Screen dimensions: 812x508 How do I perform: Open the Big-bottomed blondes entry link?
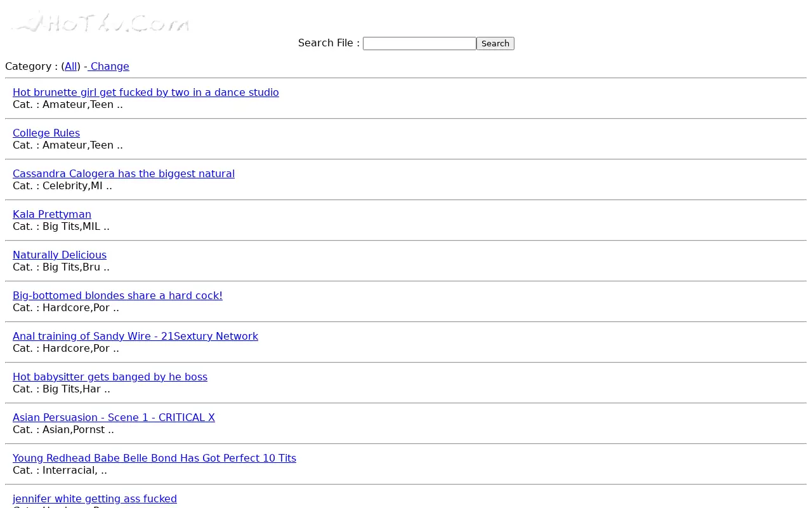tap(117, 295)
